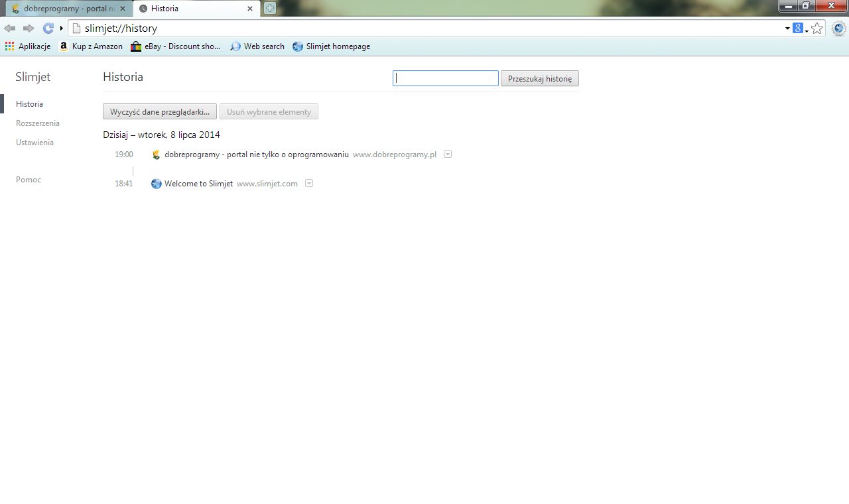
Task: Click the Welcome to Slimjet globe favicon
Action: [x=157, y=184]
